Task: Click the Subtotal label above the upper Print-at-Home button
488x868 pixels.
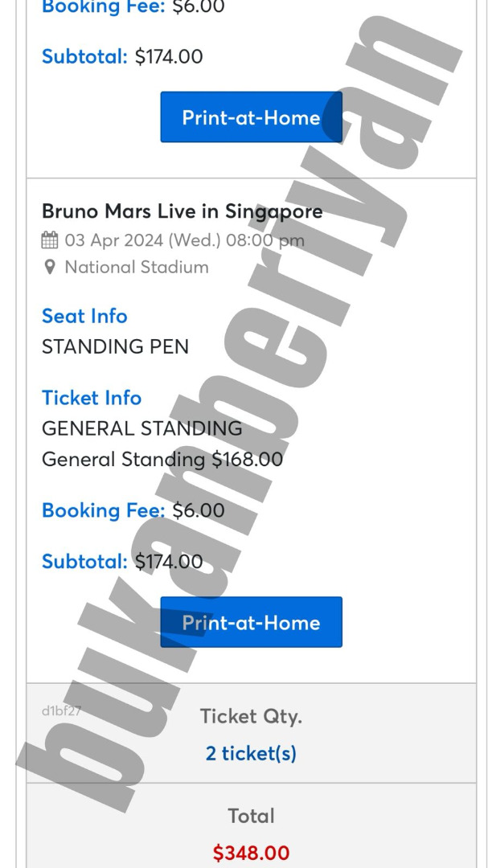Action: point(84,56)
